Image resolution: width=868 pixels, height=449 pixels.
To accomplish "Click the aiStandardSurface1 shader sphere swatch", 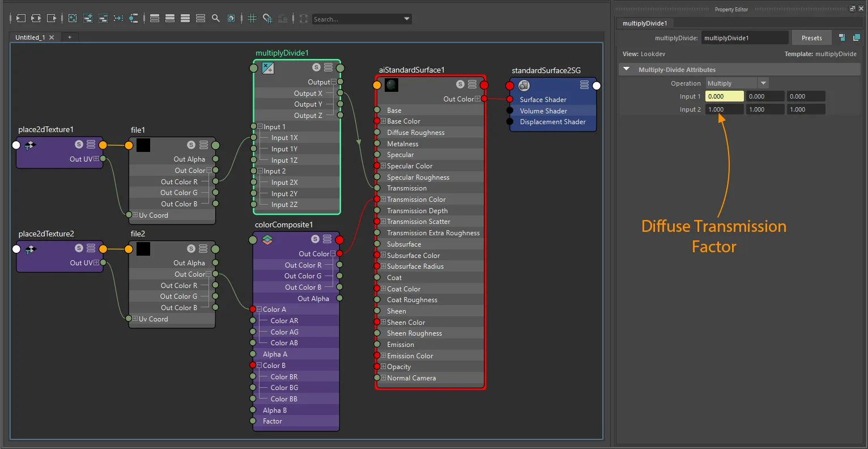I will pyautogui.click(x=392, y=85).
